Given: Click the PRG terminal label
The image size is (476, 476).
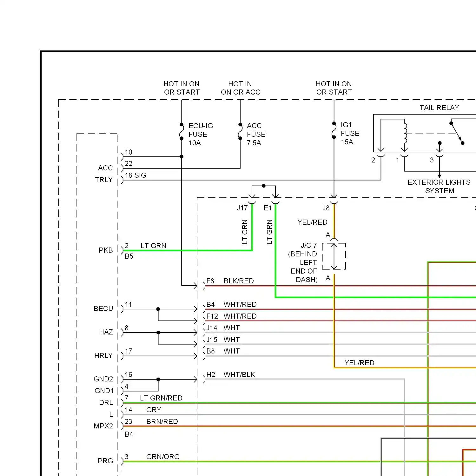Looking at the screenshot, I should [x=105, y=461].
